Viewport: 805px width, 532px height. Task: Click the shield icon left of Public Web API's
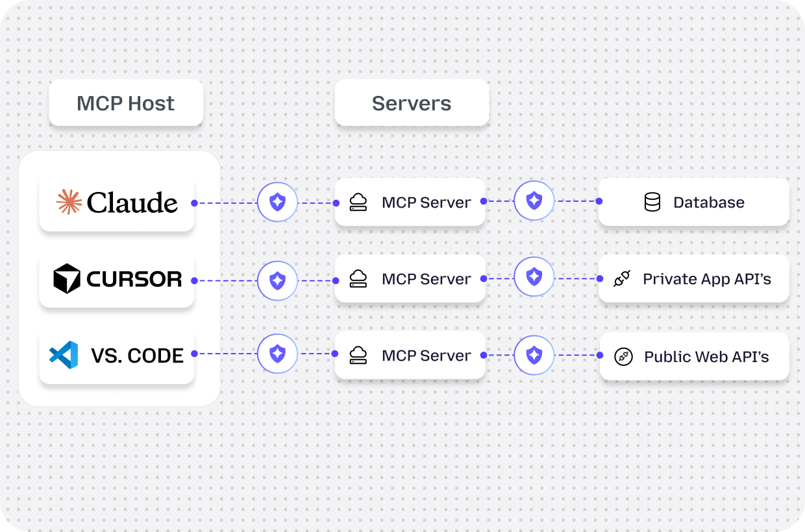534,355
